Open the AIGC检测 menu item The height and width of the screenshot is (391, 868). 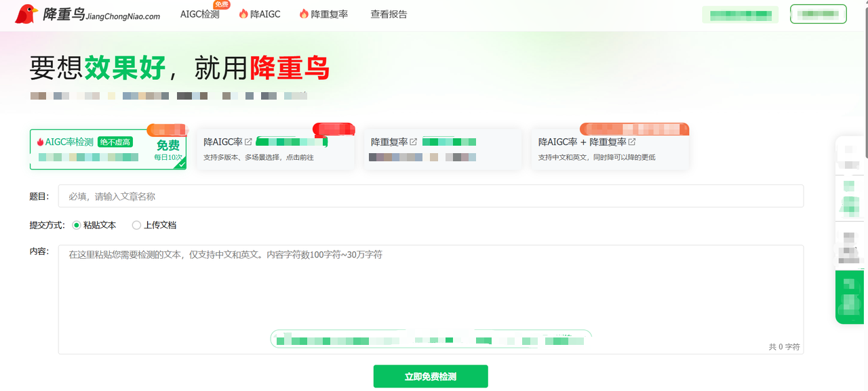tap(200, 14)
